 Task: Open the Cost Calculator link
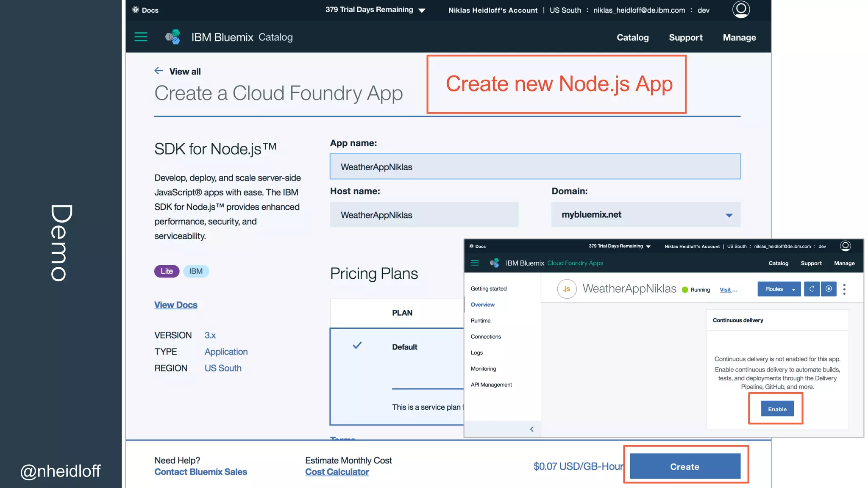(x=337, y=471)
